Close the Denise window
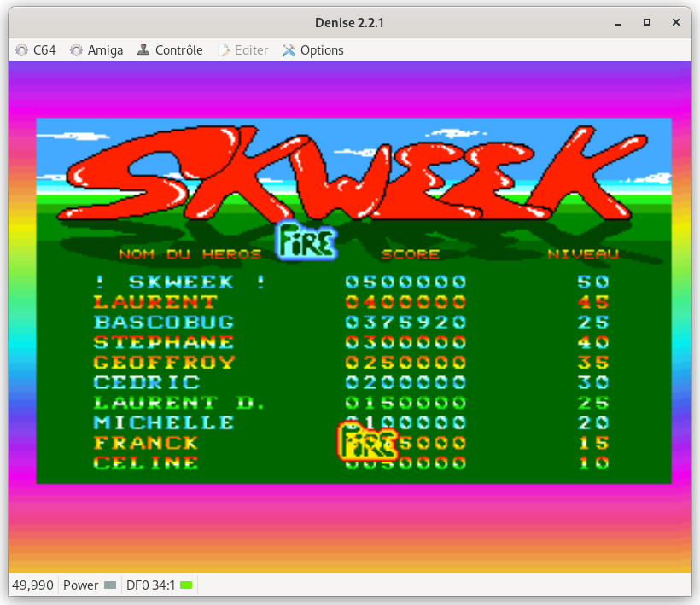The width and height of the screenshot is (700, 605). (676, 22)
